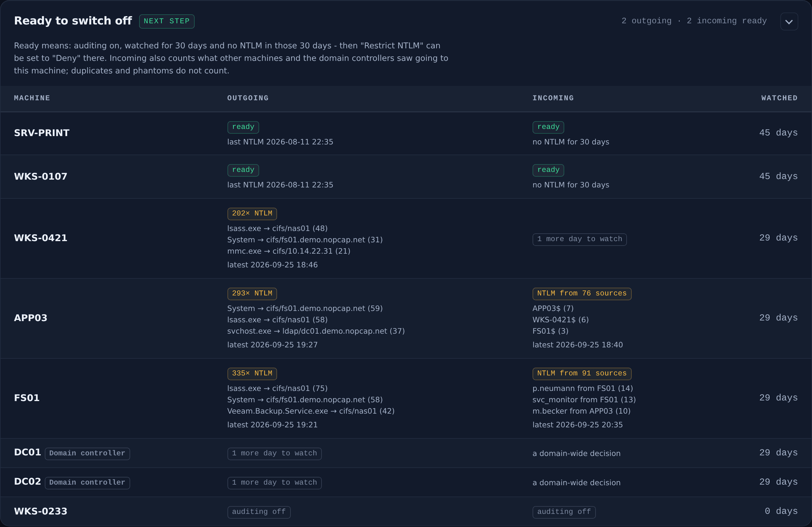The height and width of the screenshot is (527, 812).
Task: Click DC01 Domain controller tag
Action: coord(87,454)
